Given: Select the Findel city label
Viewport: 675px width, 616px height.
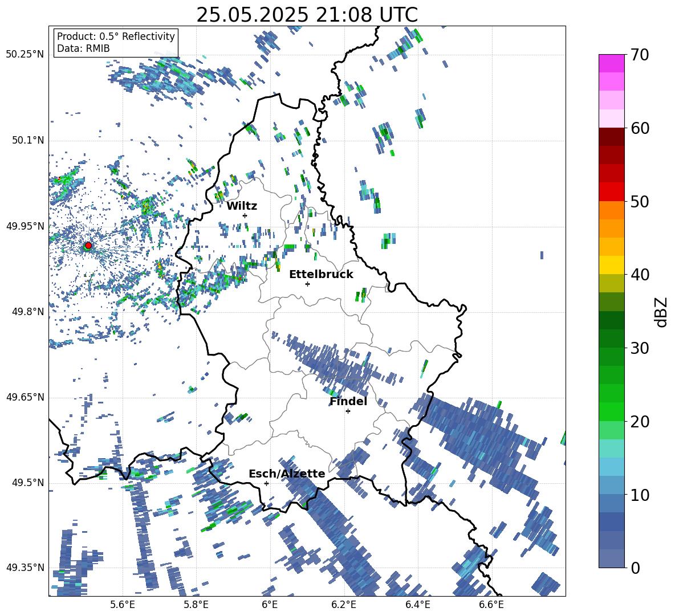Looking at the screenshot, I should pos(348,401).
